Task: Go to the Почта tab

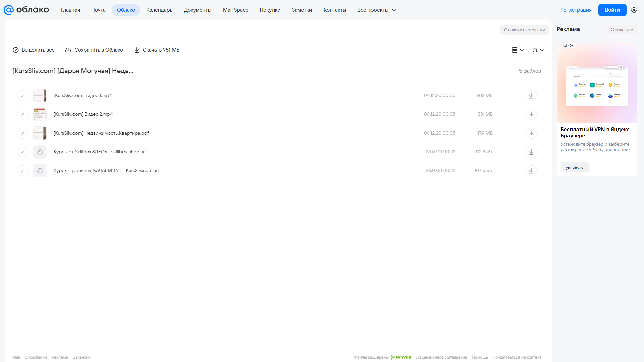Action: (98, 10)
